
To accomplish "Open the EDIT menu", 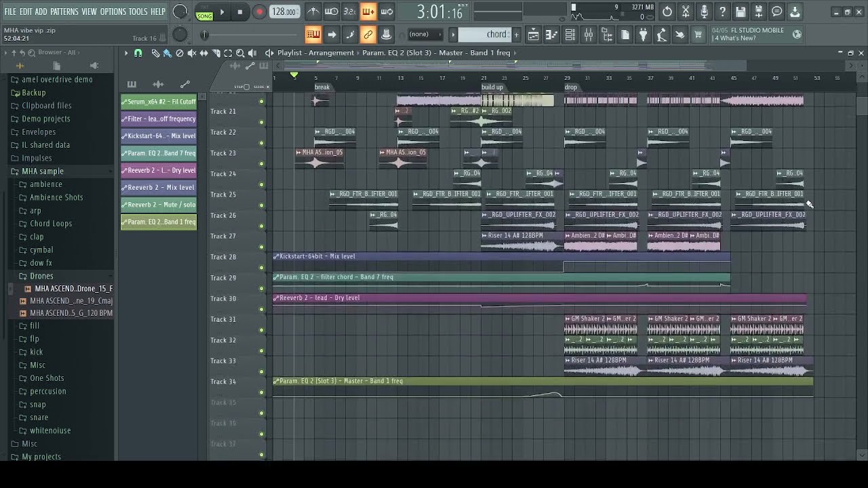I will pyautogui.click(x=26, y=12).
